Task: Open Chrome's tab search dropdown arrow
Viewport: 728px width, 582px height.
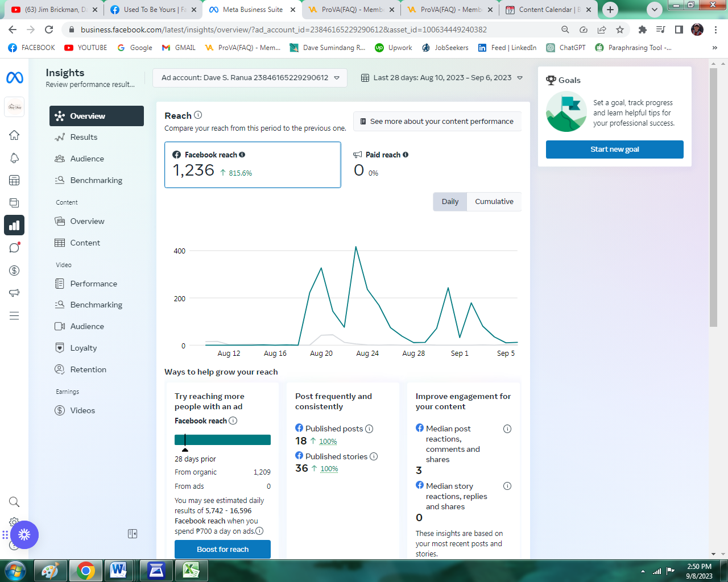Action: click(x=655, y=10)
